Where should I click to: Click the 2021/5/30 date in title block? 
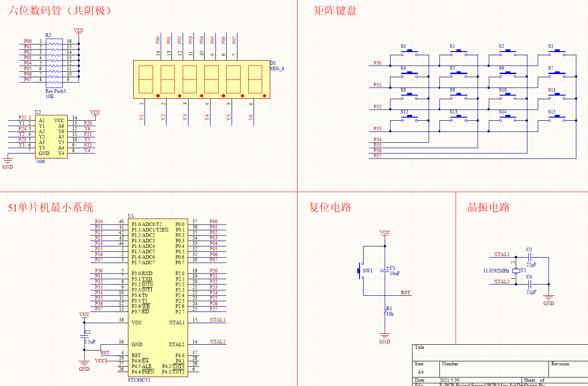click(450, 380)
